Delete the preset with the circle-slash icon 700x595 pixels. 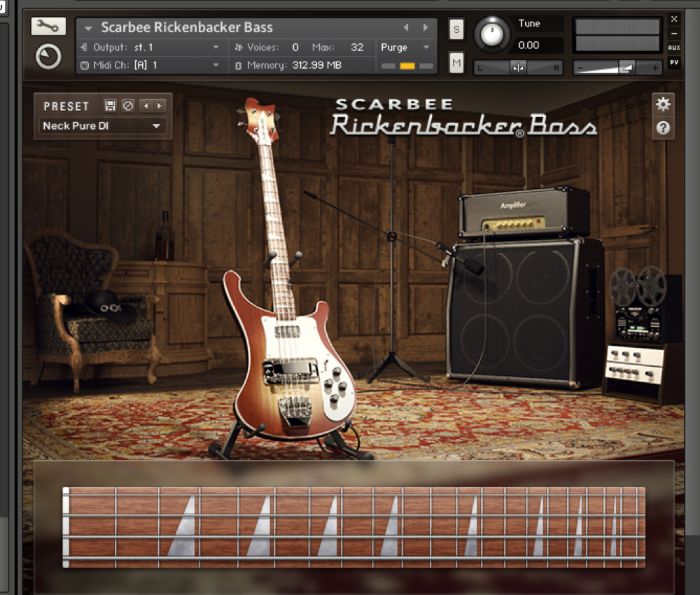pyautogui.click(x=128, y=106)
